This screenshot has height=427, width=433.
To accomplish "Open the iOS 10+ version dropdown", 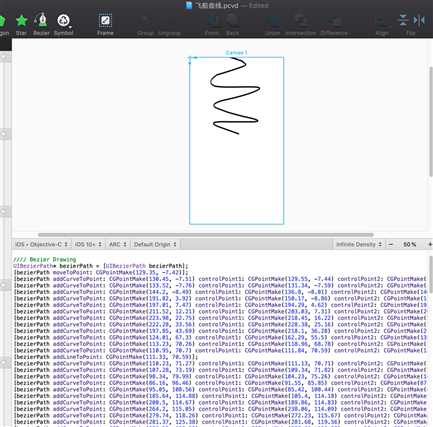I will [x=88, y=244].
